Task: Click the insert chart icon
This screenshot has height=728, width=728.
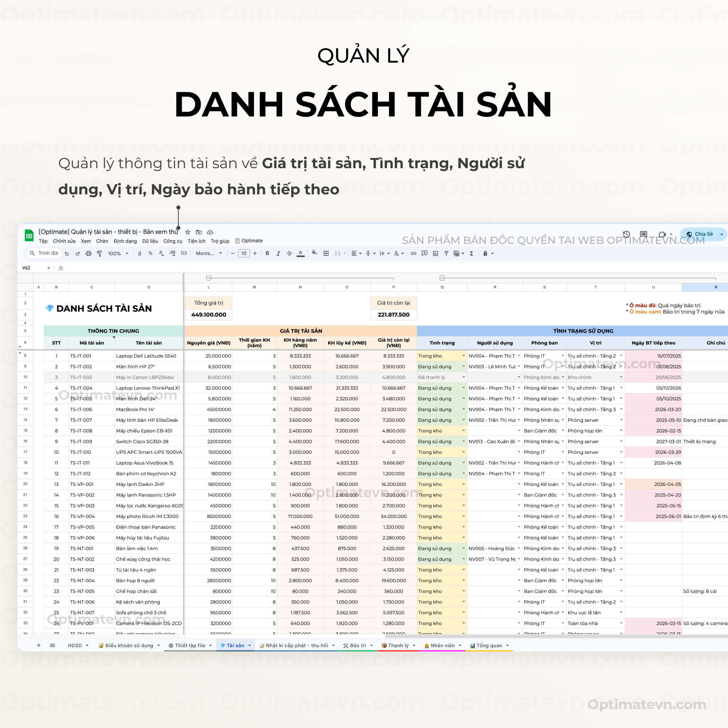Action: 435,254
